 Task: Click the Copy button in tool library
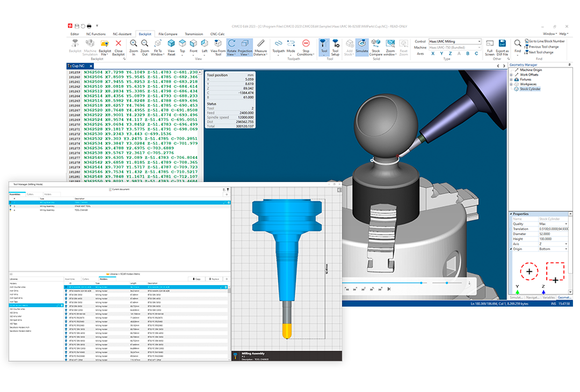click(197, 279)
